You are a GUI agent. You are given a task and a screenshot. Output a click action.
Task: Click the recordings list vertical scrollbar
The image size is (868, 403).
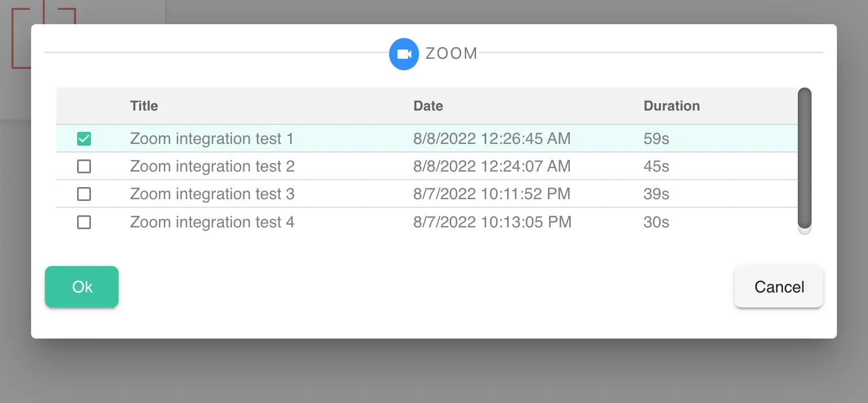tap(805, 158)
